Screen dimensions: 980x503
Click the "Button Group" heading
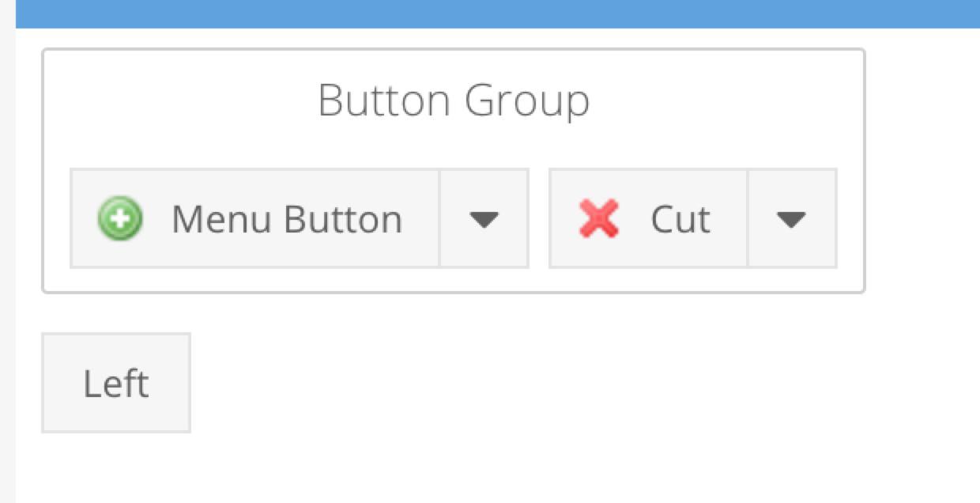pos(454,101)
